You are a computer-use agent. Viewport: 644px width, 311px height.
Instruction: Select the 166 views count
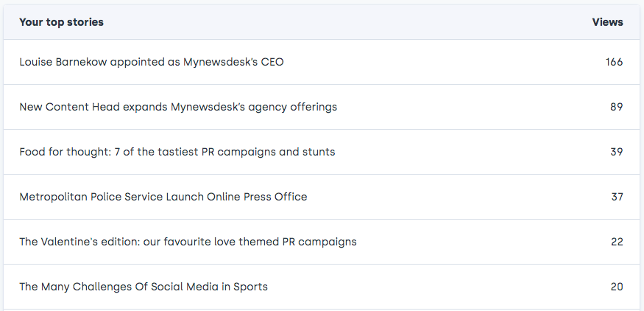(x=614, y=62)
